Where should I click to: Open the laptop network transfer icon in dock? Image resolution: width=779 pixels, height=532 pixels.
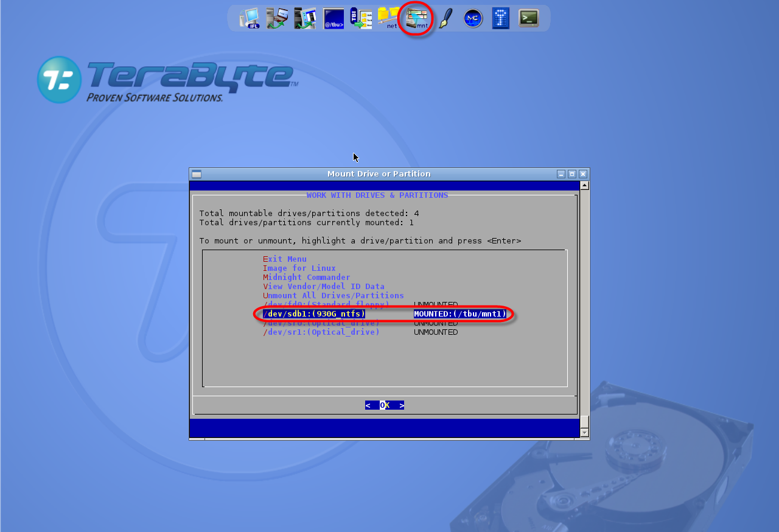(277, 18)
